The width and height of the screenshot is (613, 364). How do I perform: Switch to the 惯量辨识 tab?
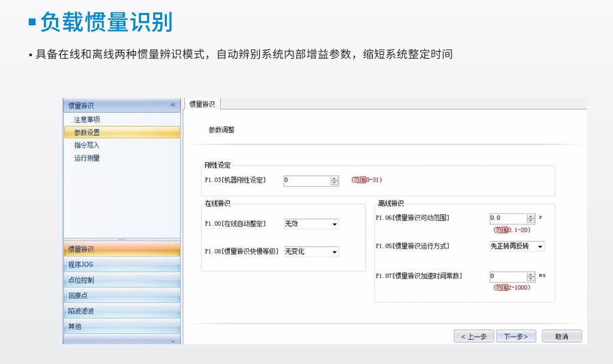pos(202,104)
